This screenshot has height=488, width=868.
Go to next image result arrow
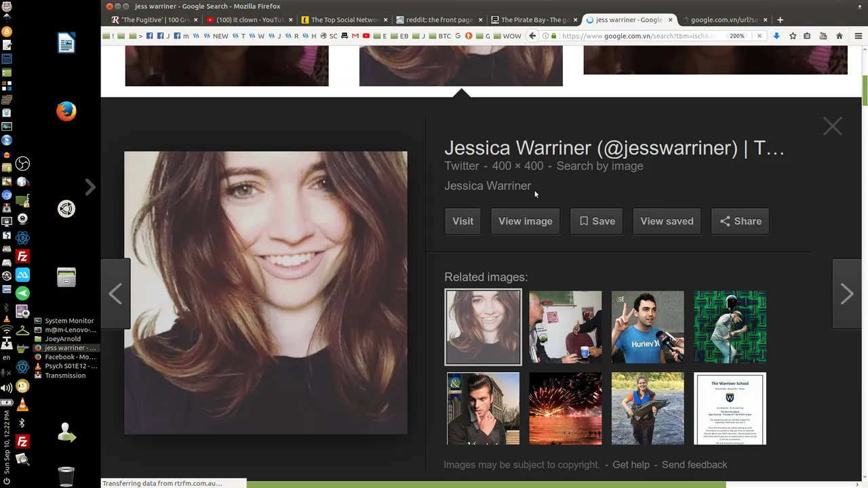(846, 293)
